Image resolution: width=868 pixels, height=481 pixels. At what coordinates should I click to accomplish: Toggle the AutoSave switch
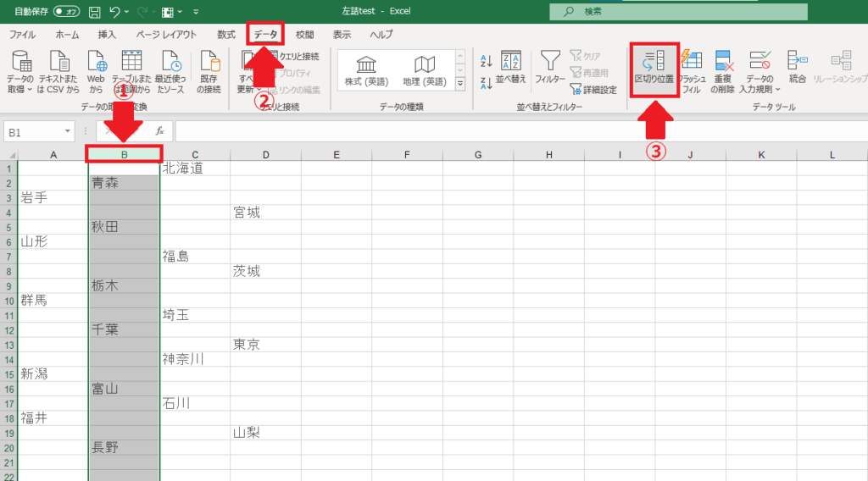tap(66, 12)
